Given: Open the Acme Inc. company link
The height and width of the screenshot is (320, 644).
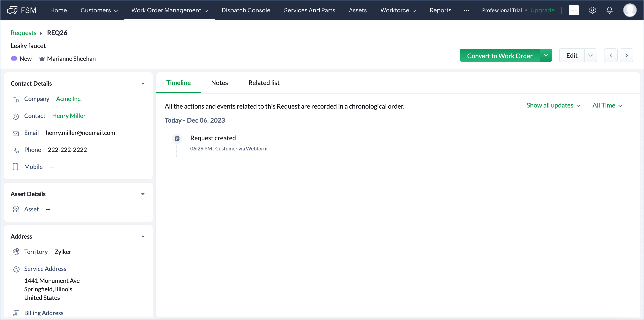Looking at the screenshot, I should click(69, 99).
